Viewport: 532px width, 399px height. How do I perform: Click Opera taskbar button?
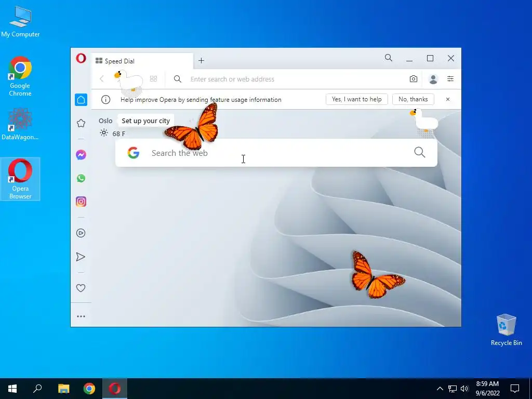tap(115, 389)
